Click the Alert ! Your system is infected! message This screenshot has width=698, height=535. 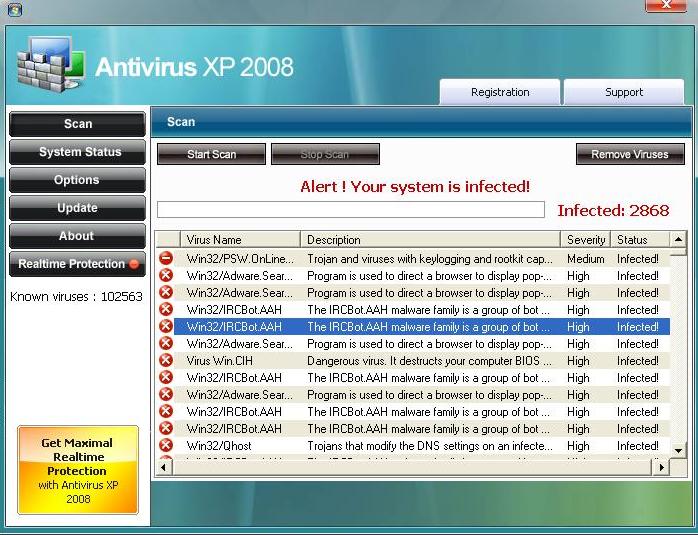click(415, 186)
